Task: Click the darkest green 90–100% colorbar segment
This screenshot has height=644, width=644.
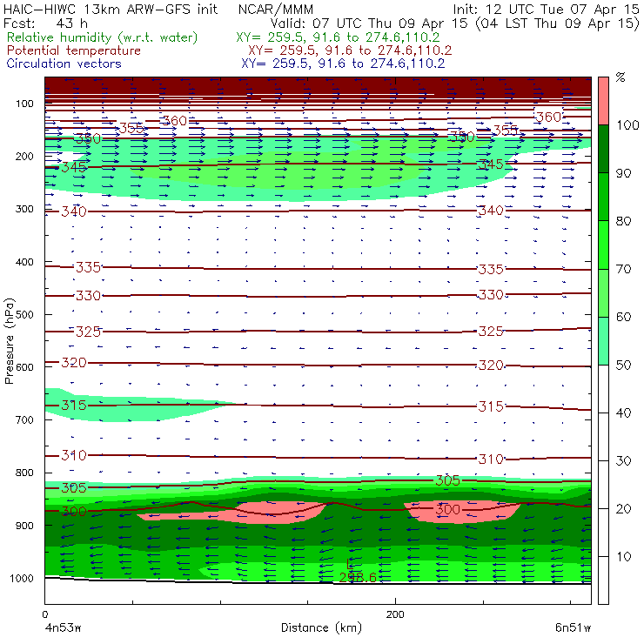Action: [x=603, y=149]
